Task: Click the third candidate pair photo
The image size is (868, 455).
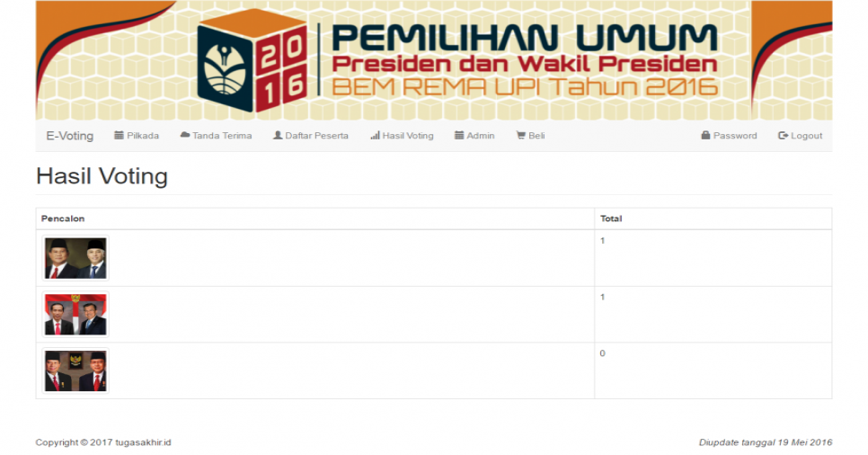Action: [75, 370]
